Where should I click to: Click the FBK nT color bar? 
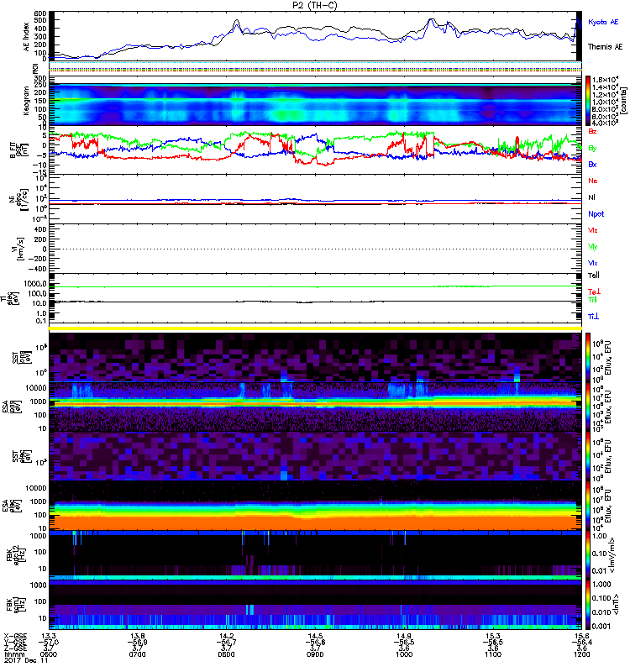click(x=588, y=605)
